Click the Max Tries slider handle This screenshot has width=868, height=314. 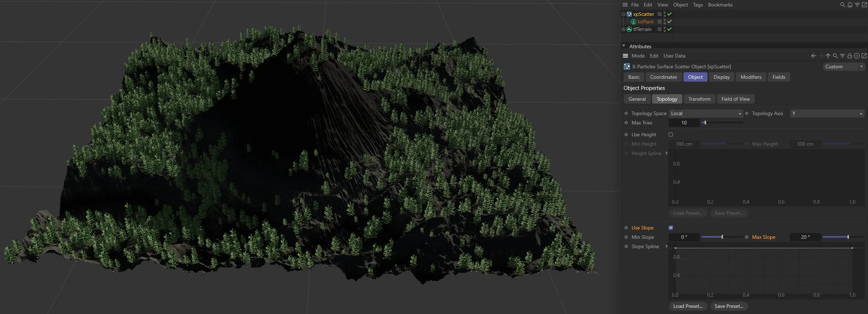(705, 123)
